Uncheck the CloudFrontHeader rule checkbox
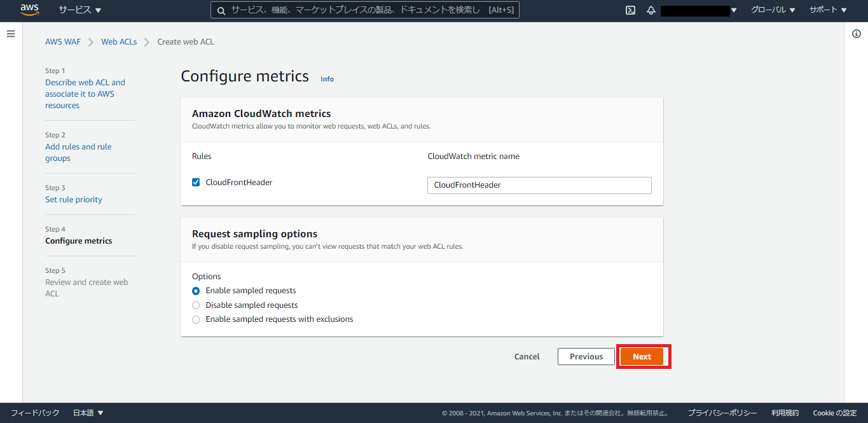The image size is (868, 423). click(196, 183)
